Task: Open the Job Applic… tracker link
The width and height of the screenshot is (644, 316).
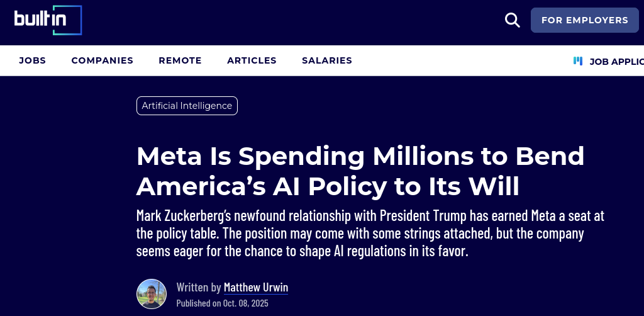Action: (616, 62)
